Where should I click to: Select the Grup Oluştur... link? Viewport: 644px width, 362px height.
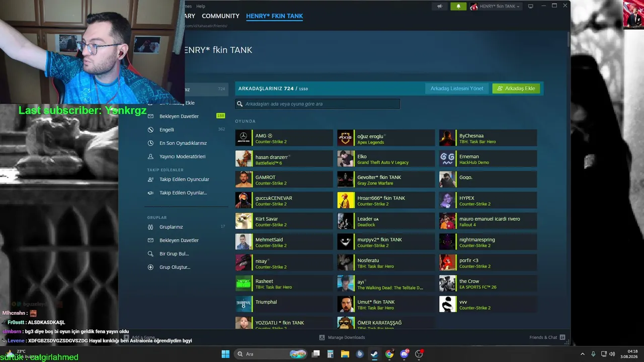coord(175,267)
